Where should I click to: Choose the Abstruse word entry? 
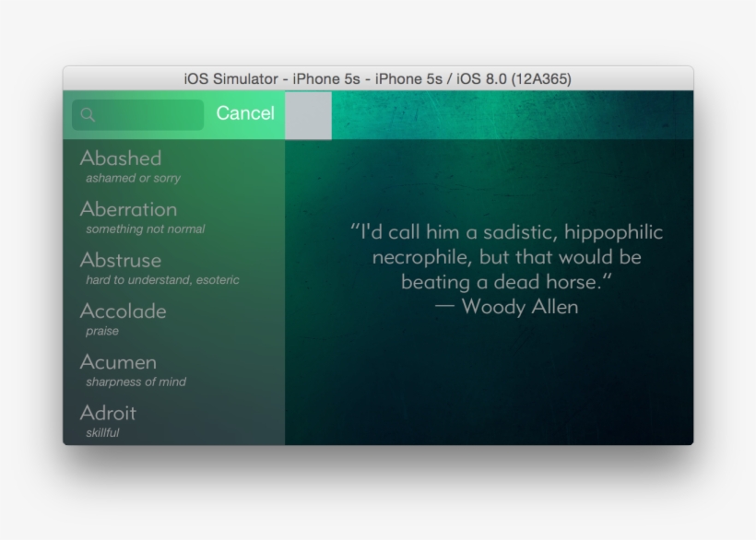(x=121, y=260)
